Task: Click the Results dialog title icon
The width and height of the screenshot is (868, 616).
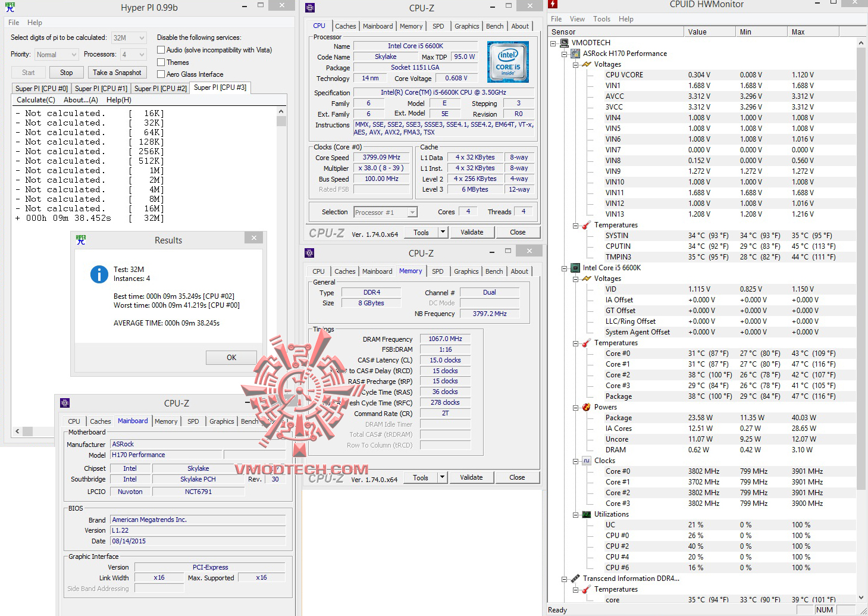Action: click(x=81, y=239)
